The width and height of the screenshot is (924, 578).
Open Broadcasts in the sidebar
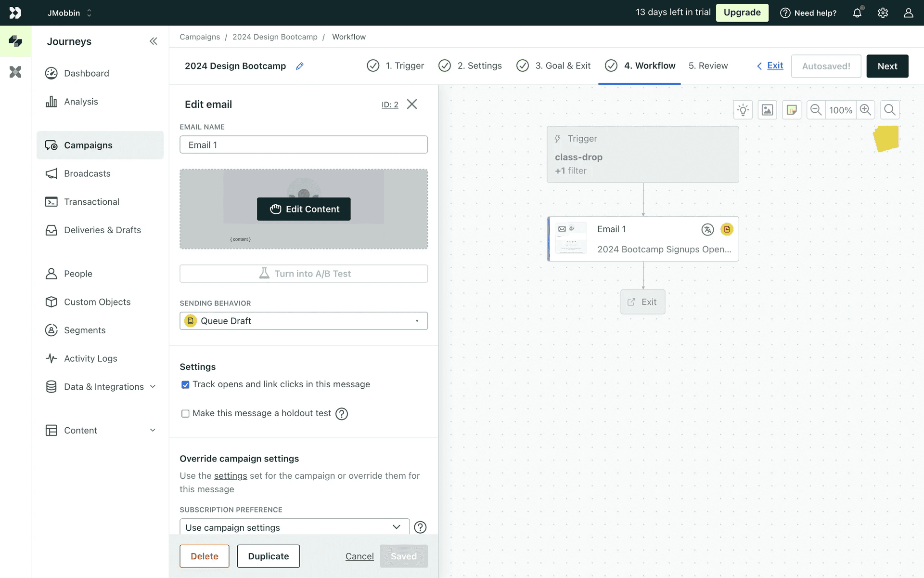(x=87, y=173)
